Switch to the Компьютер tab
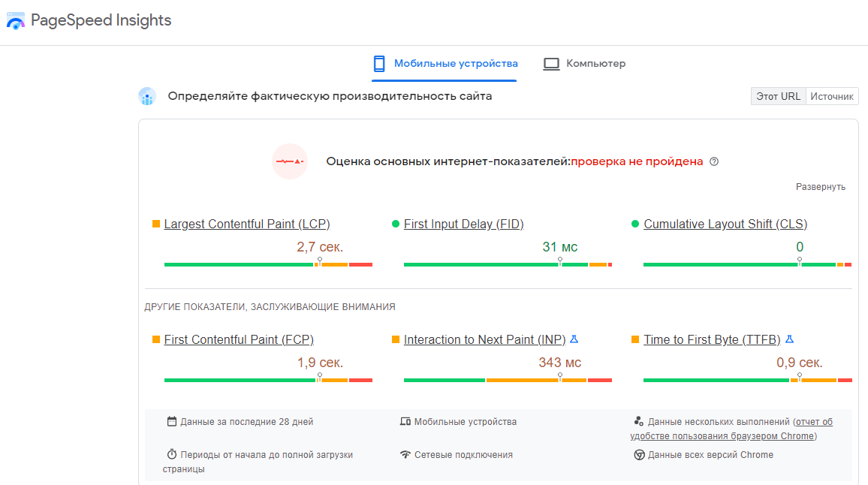Screen dimensions: 868x485 pyautogui.click(x=585, y=64)
